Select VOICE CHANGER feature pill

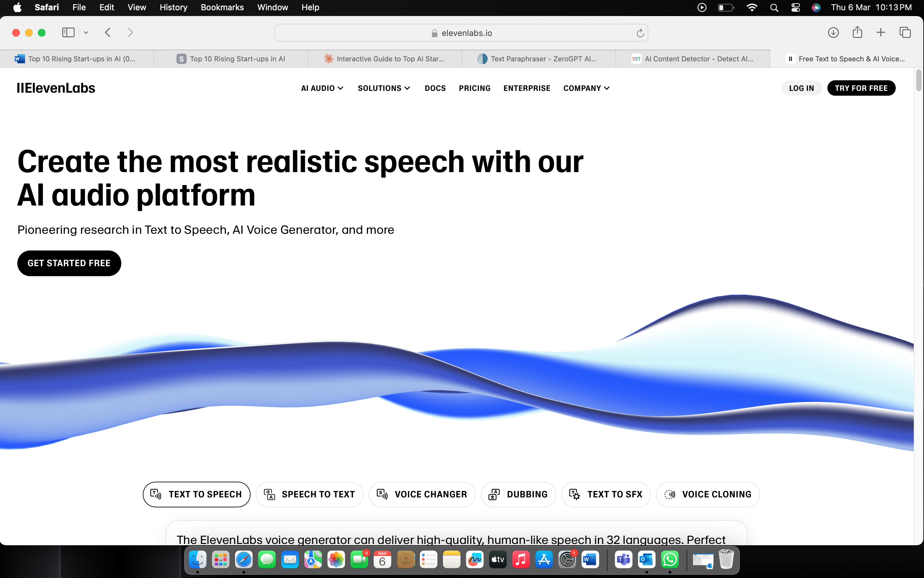pos(422,494)
